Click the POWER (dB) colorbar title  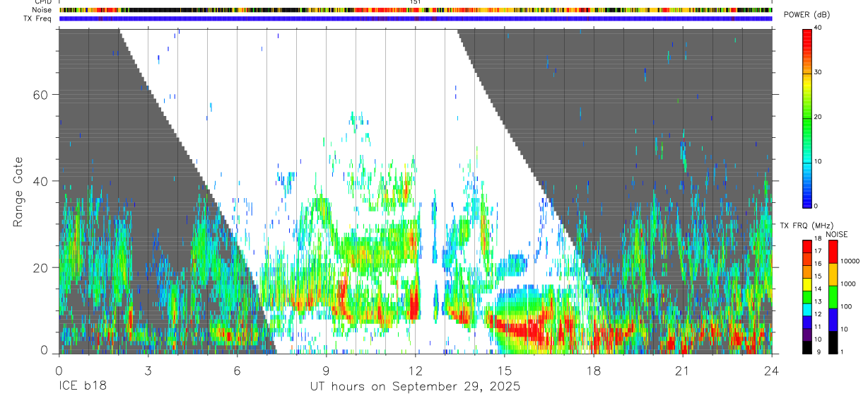[x=807, y=15]
